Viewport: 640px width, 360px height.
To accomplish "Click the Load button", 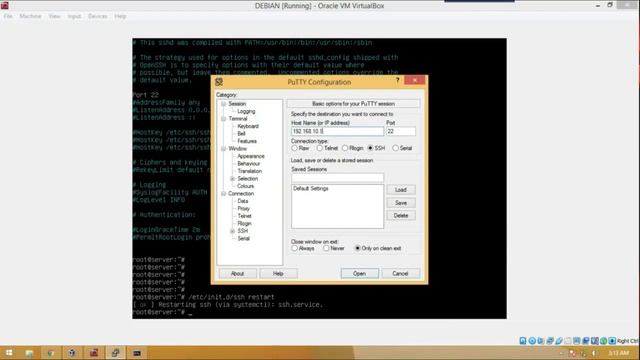I will pos(401,190).
